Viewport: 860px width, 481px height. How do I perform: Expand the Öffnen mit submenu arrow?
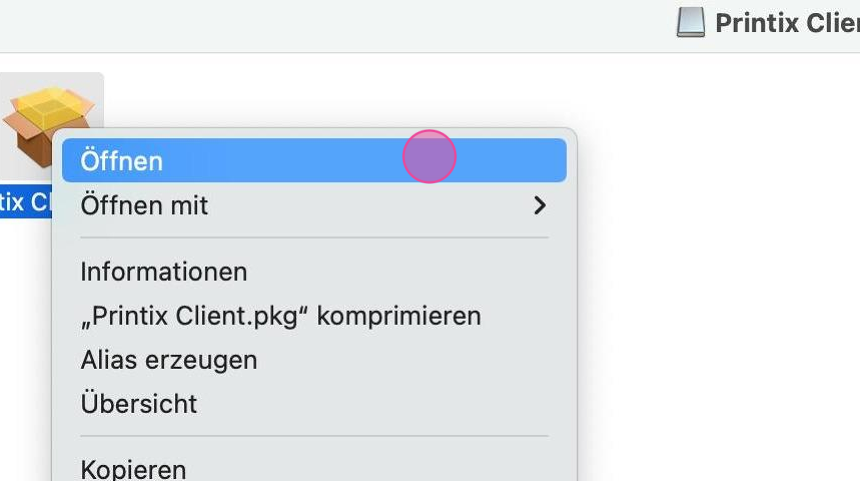(540, 205)
